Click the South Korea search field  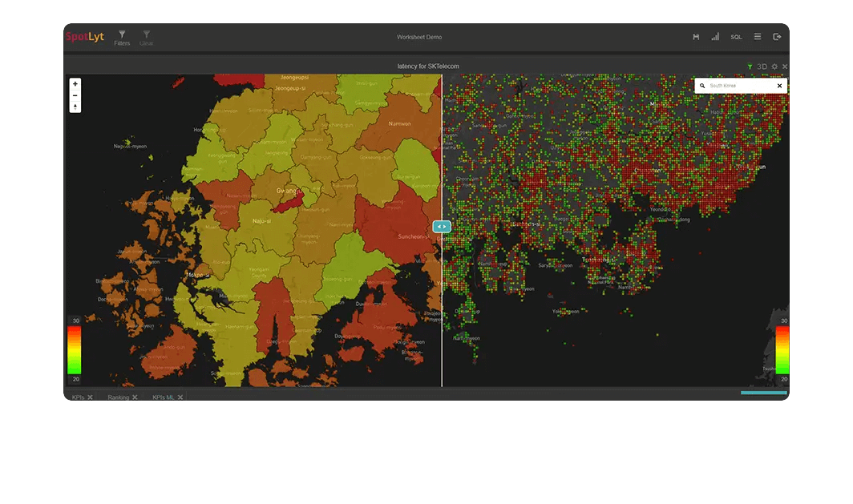pos(739,86)
